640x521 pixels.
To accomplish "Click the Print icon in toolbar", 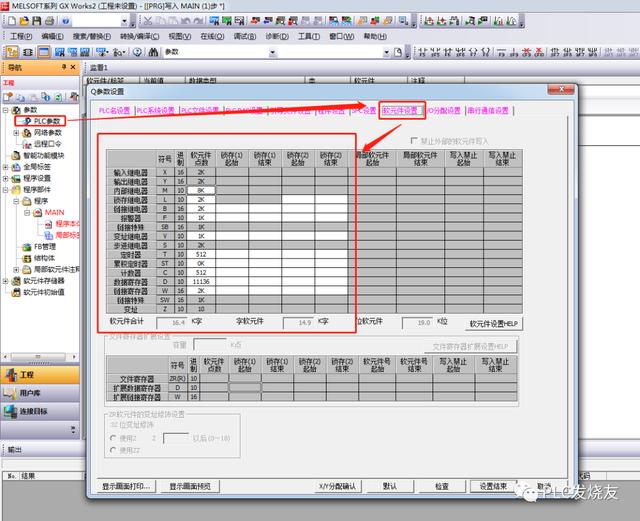I will click(x=50, y=21).
